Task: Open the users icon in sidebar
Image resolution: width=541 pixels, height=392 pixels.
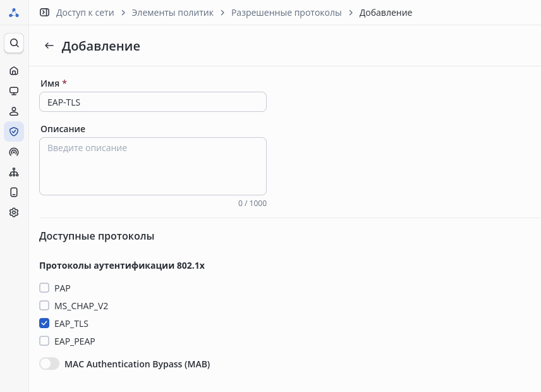Action: click(14, 111)
